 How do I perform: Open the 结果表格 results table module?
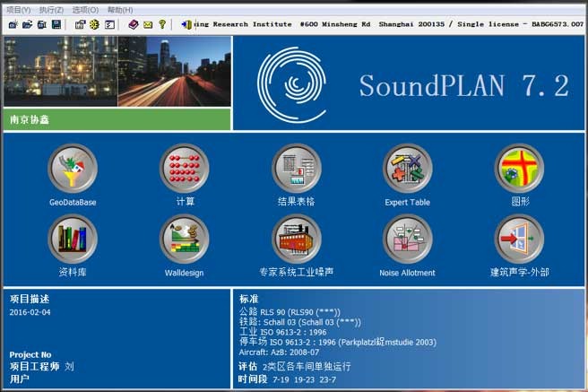[297, 169]
